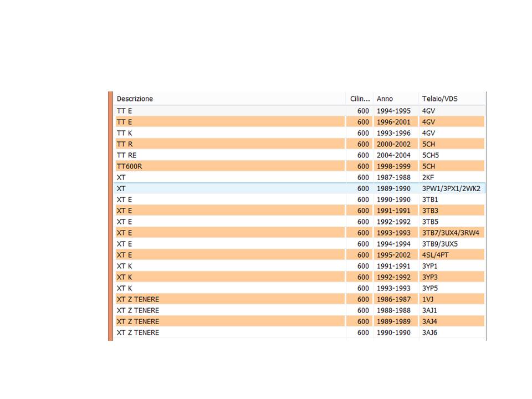Click year range 2000-2002
Screen dimensions: 532x399
(x=393, y=144)
